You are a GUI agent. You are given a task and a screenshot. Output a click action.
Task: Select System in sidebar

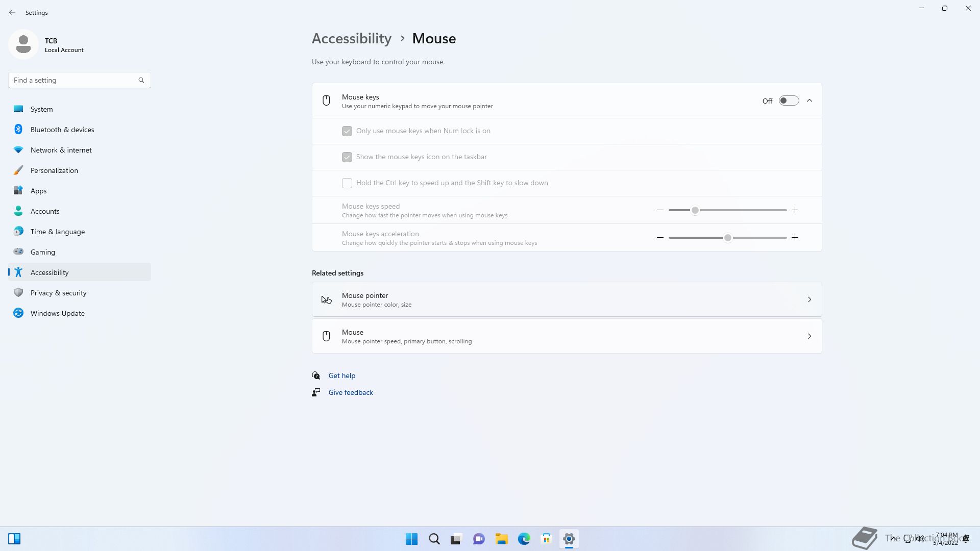80,109
